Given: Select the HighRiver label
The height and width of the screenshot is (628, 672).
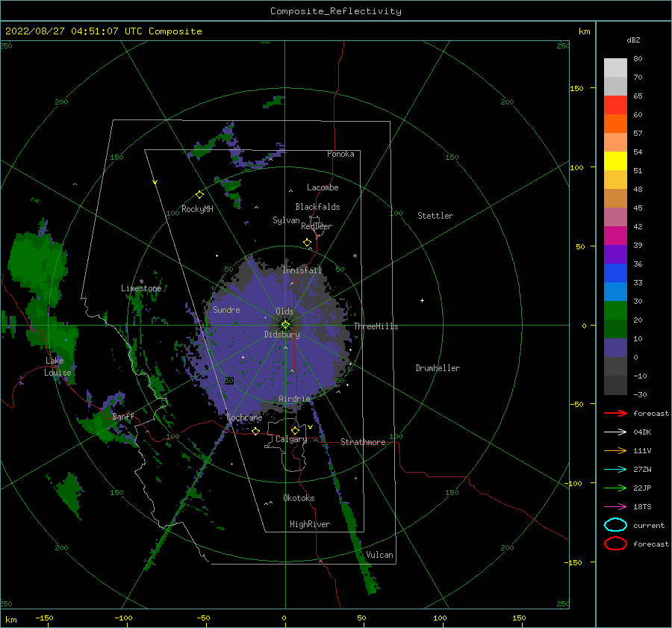Looking at the screenshot, I should pyautogui.click(x=310, y=524).
